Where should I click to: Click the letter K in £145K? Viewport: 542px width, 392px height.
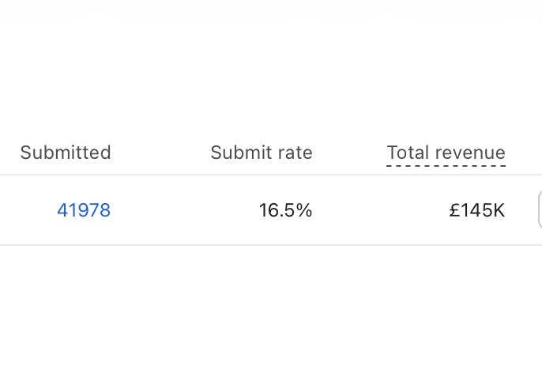pos(499,210)
